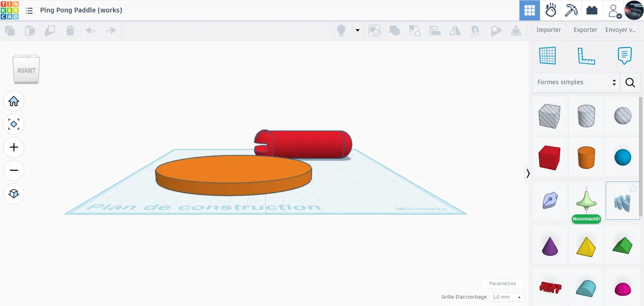Select the red box shape from Formes simples
The height and width of the screenshot is (306, 644).
point(549,157)
